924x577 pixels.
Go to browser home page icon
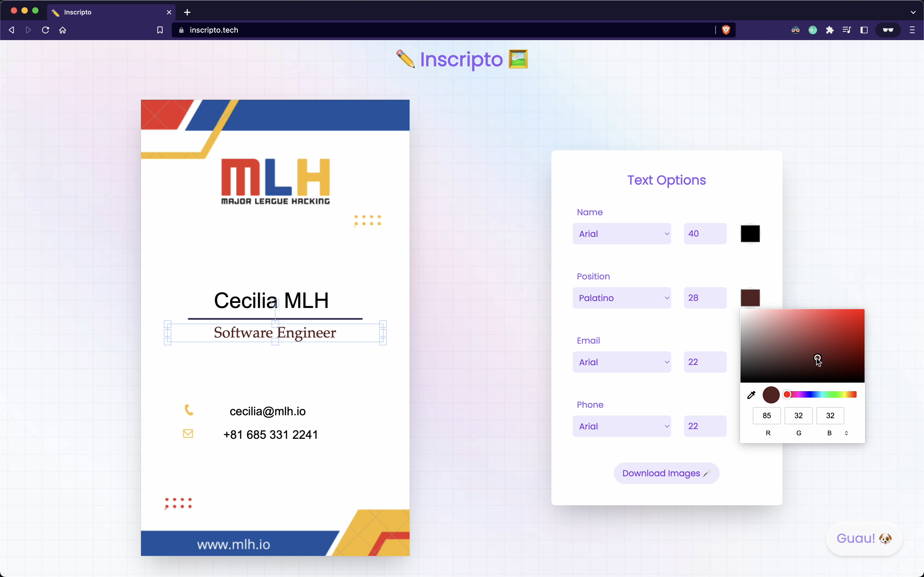(x=63, y=30)
